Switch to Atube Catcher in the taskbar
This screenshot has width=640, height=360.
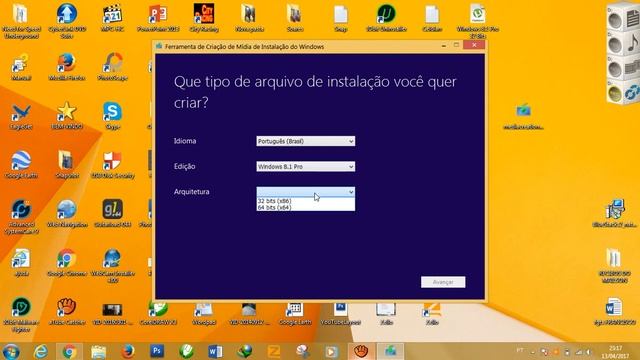(x=361, y=351)
